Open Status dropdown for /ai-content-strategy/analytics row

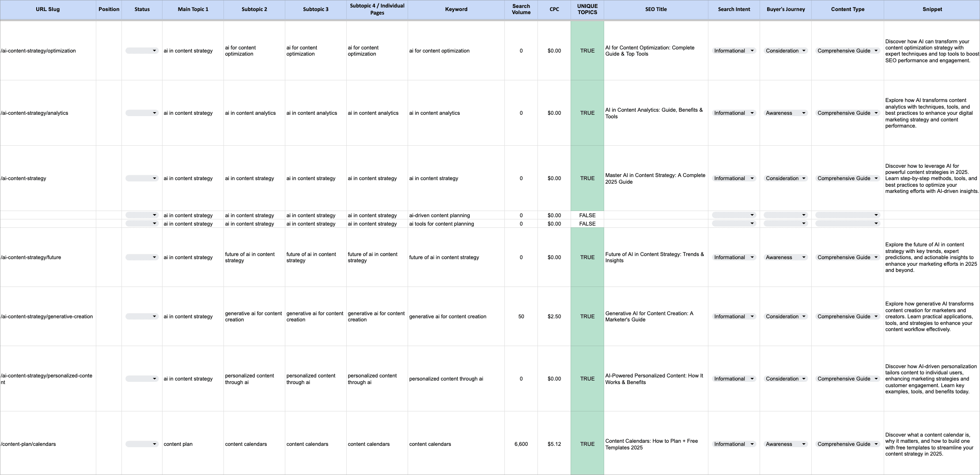click(x=142, y=113)
